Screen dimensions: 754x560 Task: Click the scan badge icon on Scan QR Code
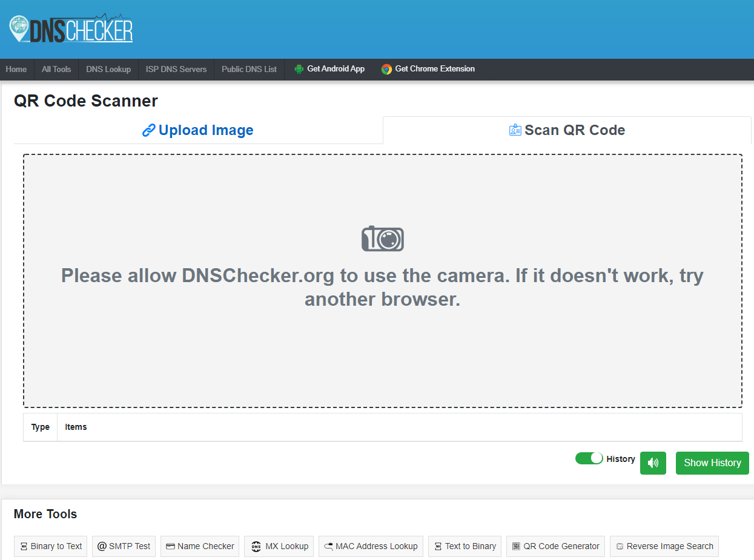pos(515,130)
